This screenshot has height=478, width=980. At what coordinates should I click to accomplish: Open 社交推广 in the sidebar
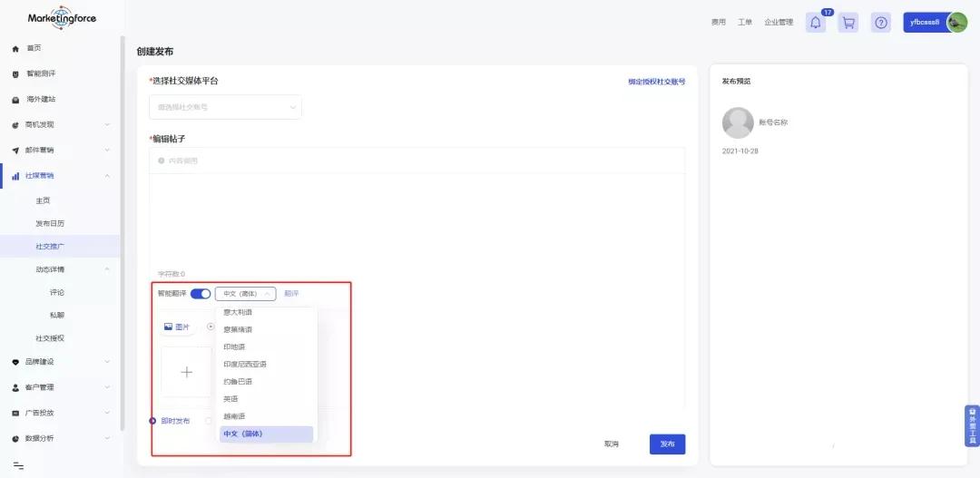(x=50, y=247)
